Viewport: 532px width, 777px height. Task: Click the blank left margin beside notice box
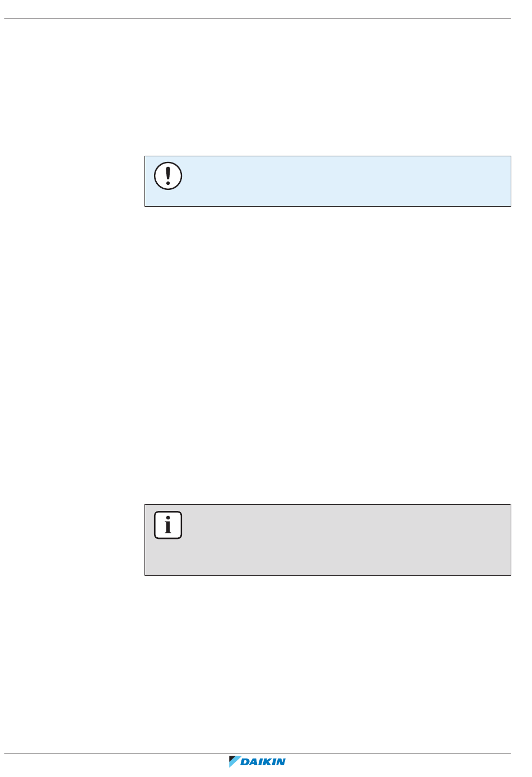tap(73, 181)
